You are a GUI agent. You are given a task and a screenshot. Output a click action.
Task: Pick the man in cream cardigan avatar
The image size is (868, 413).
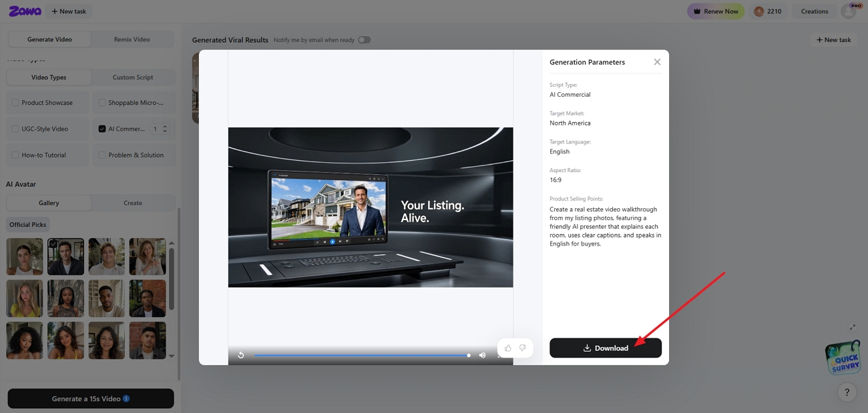click(107, 298)
